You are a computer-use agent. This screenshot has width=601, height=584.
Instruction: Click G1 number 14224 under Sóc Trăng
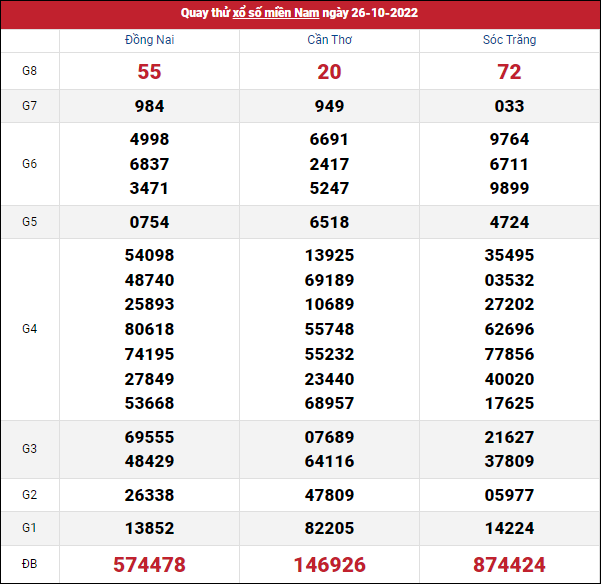tap(509, 528)
